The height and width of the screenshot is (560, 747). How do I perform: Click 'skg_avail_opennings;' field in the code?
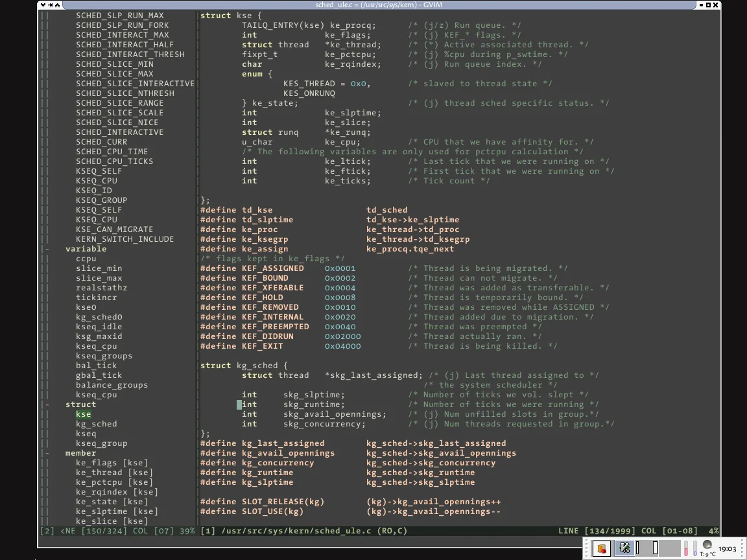point(335,414)
